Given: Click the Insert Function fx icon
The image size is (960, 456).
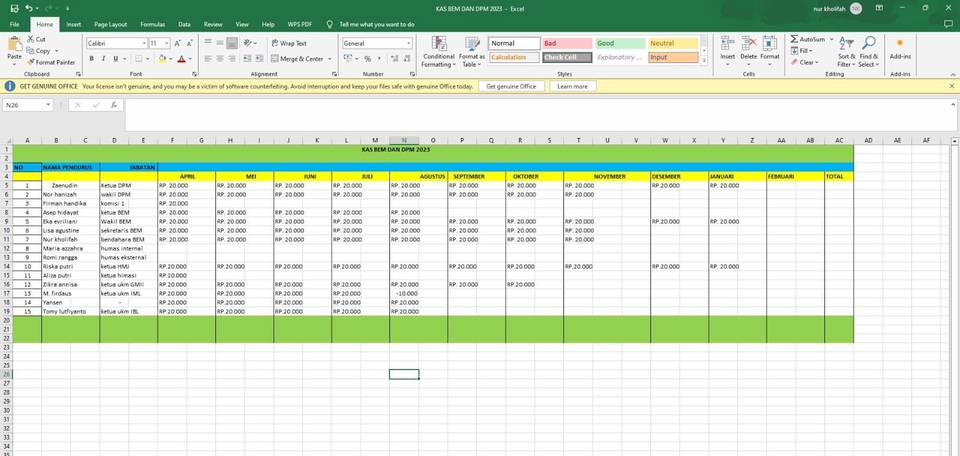Looking at the screenshot, I should 114,105.
